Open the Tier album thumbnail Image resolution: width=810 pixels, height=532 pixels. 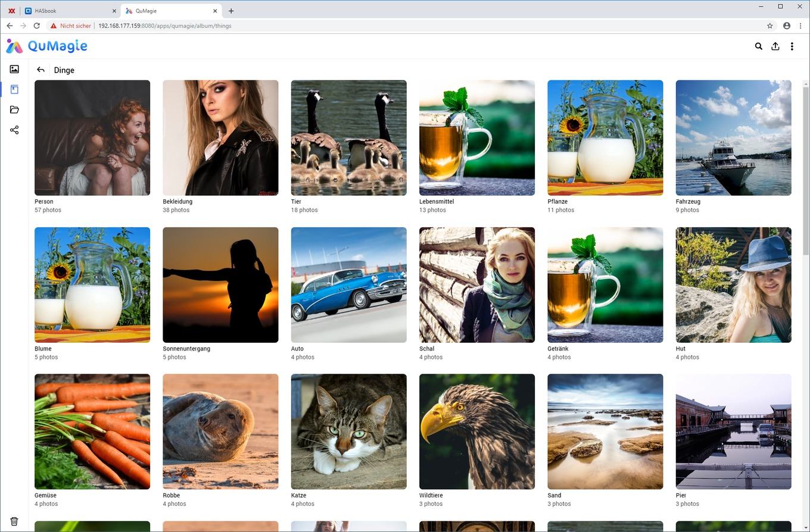click(348, 137)
